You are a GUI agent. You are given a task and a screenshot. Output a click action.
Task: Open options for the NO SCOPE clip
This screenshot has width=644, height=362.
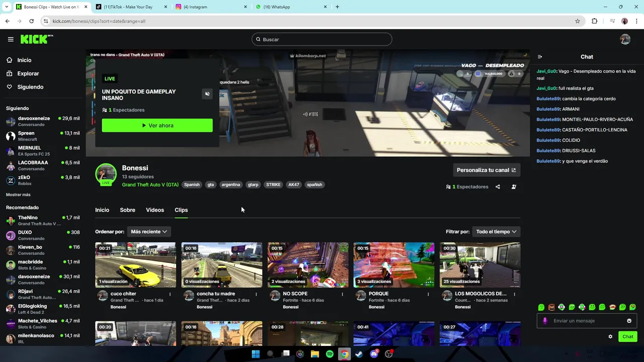tap(342, 294)
